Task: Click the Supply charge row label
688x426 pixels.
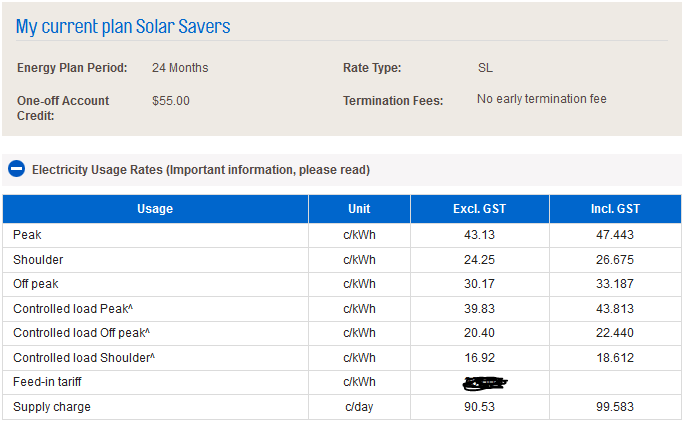Action: [52, 407]
